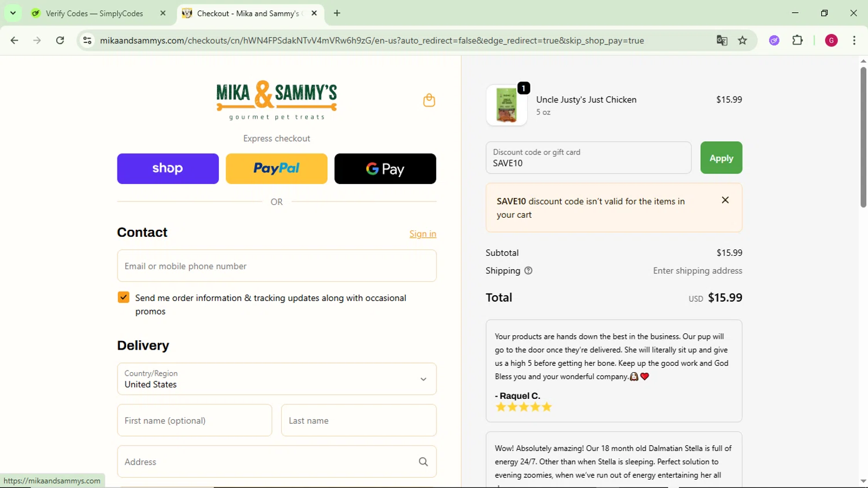Pay with the Shop Pay button

[168, 168]
